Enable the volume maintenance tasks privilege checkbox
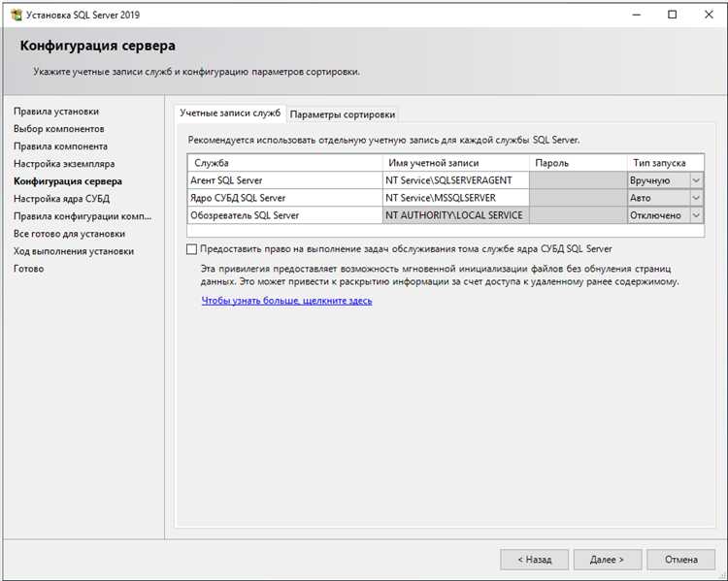 click(x=191, y=249)
